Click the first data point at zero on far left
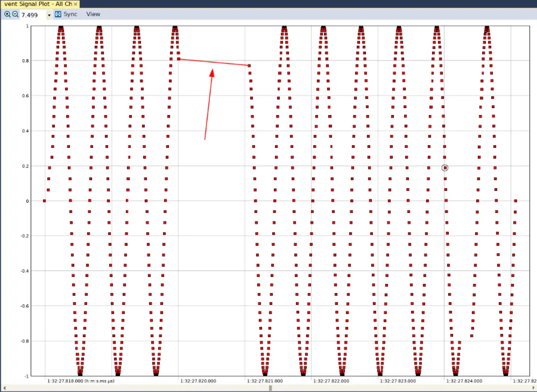Viewport: 537px width, 392px height. tap(44, 201)
